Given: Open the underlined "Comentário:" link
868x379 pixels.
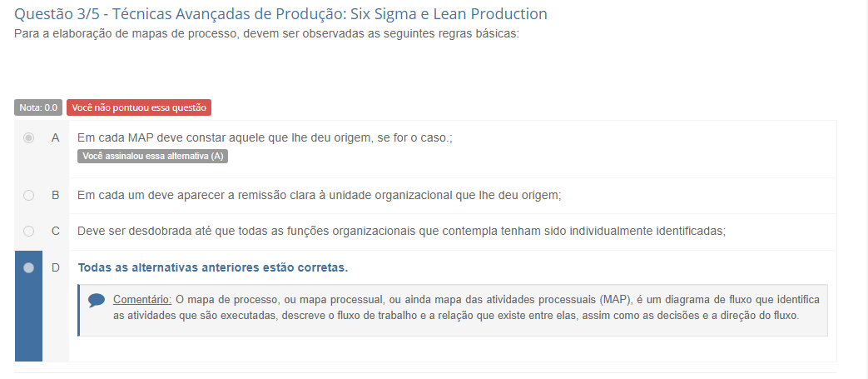Looking at the screenshot, I should pyautogui.click(x=142, y=299).
